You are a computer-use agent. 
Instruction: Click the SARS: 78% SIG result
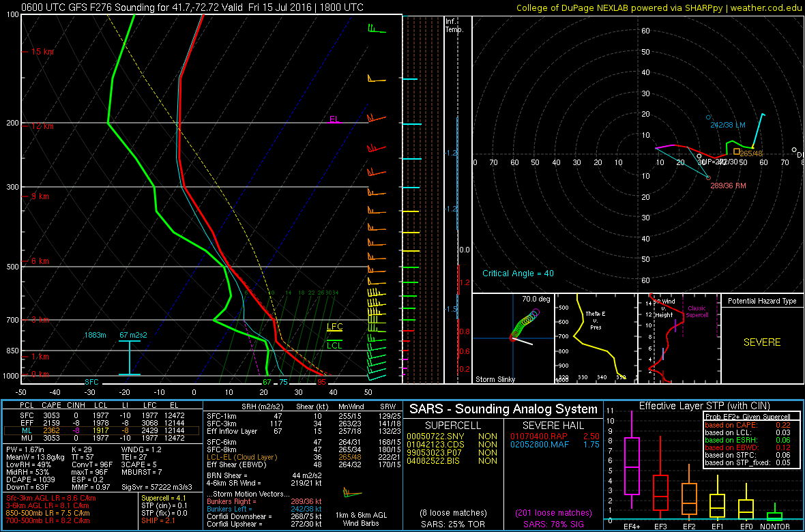[x=553, y=524]
